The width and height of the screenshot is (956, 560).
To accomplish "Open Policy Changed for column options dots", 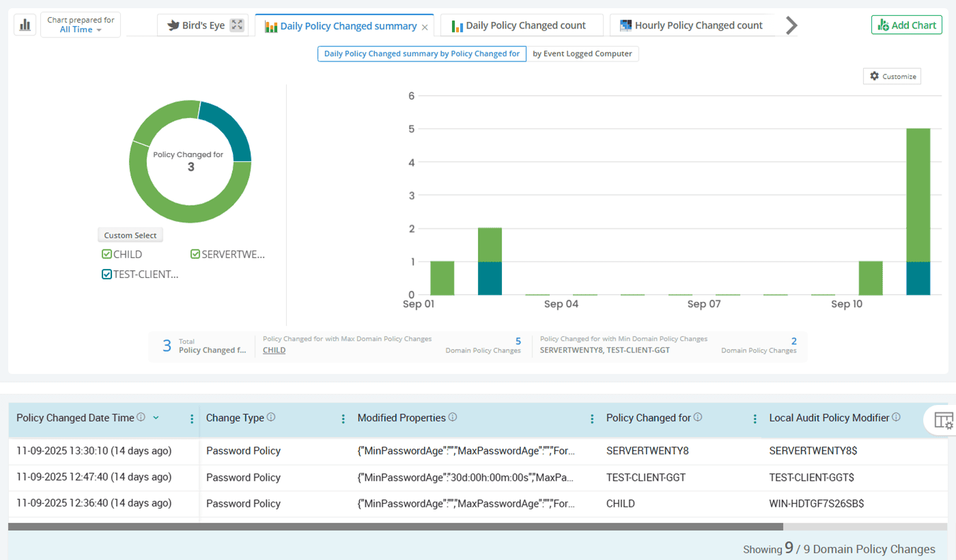I will 755,419.
